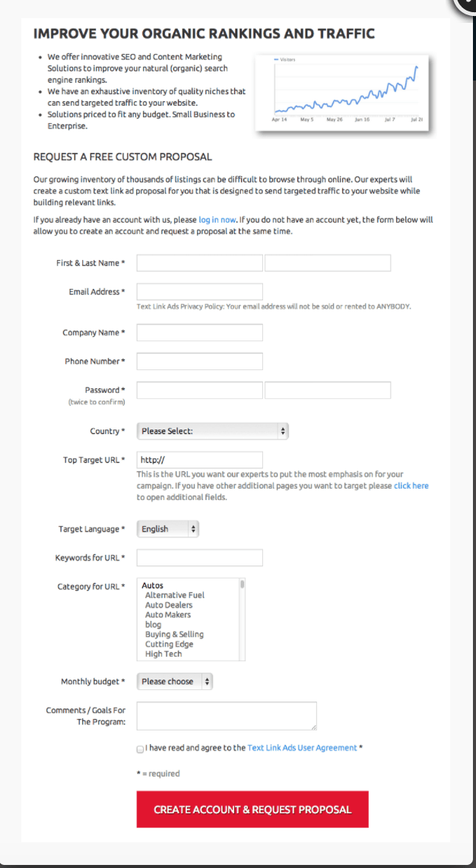Click the Keywords for URL field
Viewport: 476px width, 868px height.
click(x=198, y=557)
